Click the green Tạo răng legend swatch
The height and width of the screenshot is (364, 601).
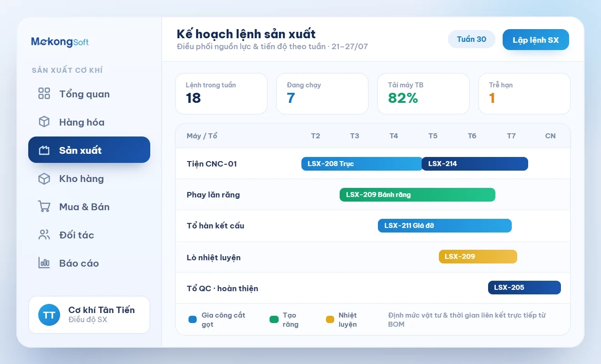tap(274, 319)
